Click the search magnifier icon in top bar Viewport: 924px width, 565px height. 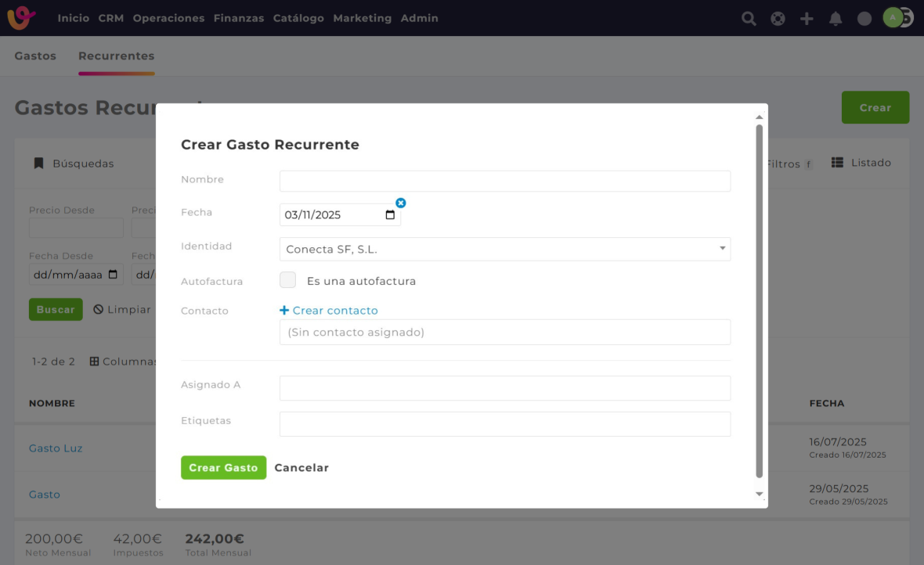pyautogui.click(x=749, y=19)
